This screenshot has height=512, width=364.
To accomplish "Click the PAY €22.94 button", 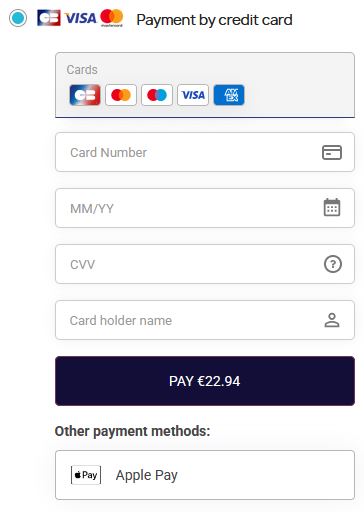I will [x=205, y=381].
